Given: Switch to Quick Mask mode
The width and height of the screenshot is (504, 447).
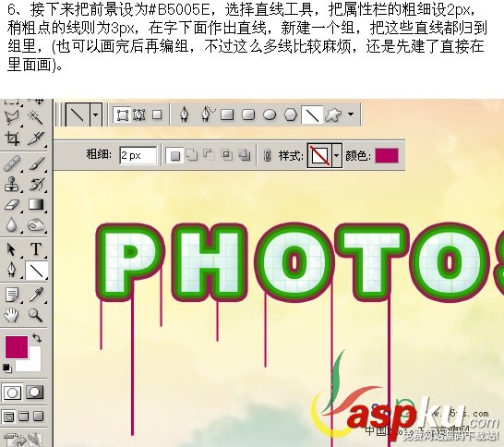Looking at the screenshot, I should coord(35,393).
